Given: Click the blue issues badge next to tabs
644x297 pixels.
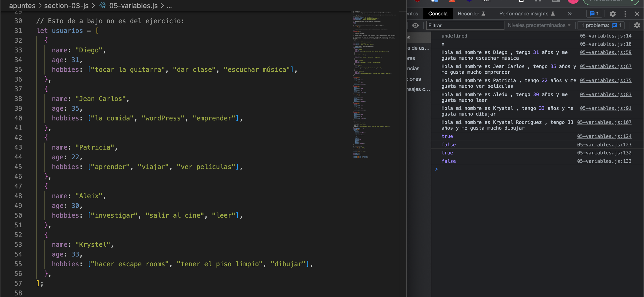Looking at the screenshot, I should (594, 14).
